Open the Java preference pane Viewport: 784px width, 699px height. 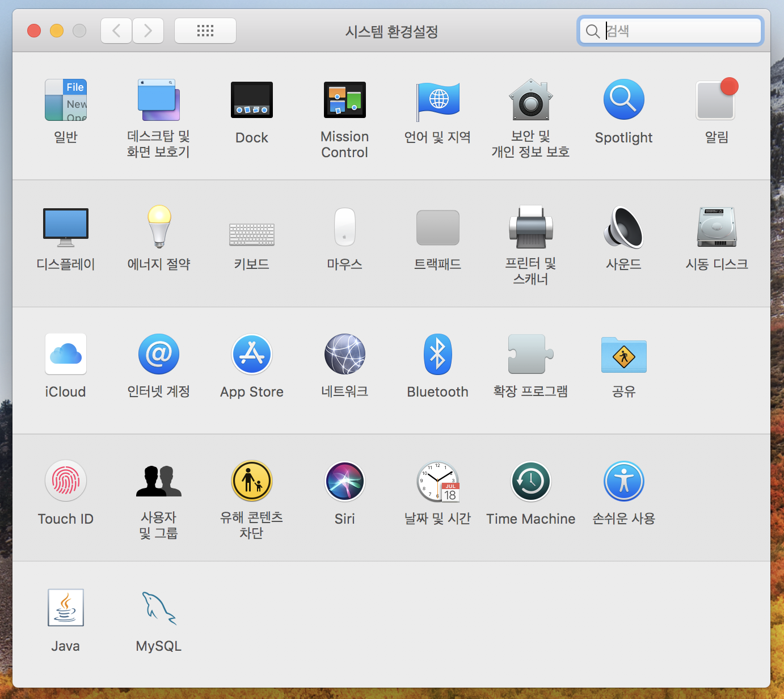coord(66,608)
